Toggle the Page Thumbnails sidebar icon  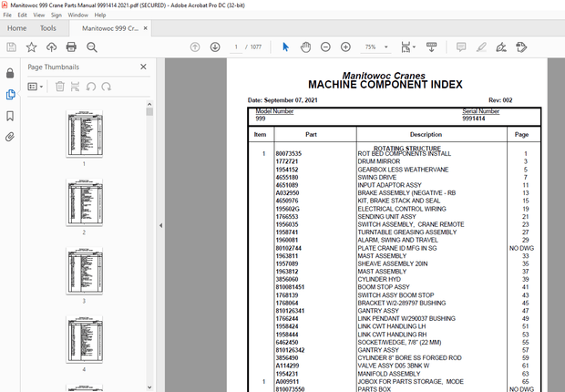pos(10,95)
